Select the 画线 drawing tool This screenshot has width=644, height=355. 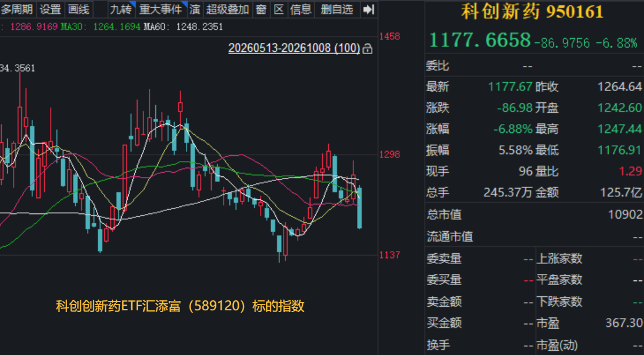coord(78,9)
